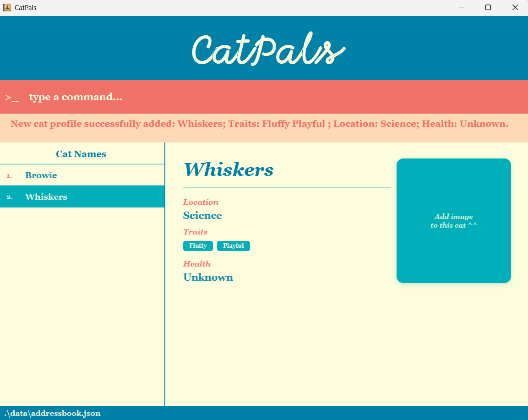Click the Traits section label
Image resolution: width=528 pixels, height=420 pixels.
[x=195, y=232]
